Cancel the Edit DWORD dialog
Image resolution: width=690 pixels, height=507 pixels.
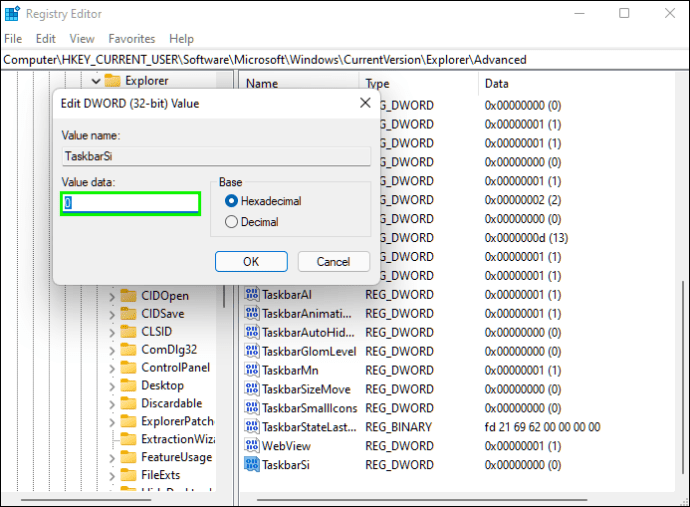coord(334,262)
